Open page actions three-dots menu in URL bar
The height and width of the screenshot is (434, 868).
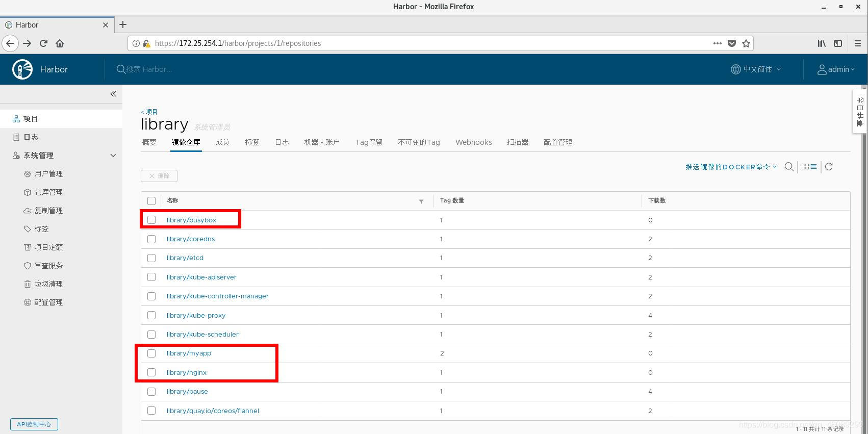tap(717, 43)
